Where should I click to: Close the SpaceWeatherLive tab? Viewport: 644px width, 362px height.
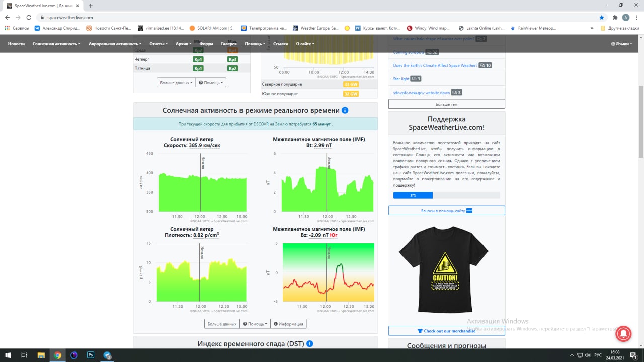click(77, 6)
